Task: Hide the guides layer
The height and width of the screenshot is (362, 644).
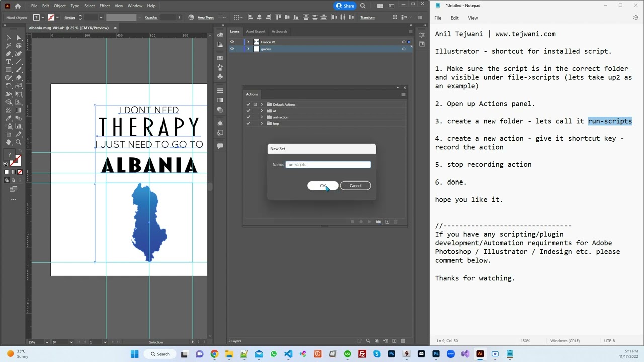Action: tap(232, 49)
